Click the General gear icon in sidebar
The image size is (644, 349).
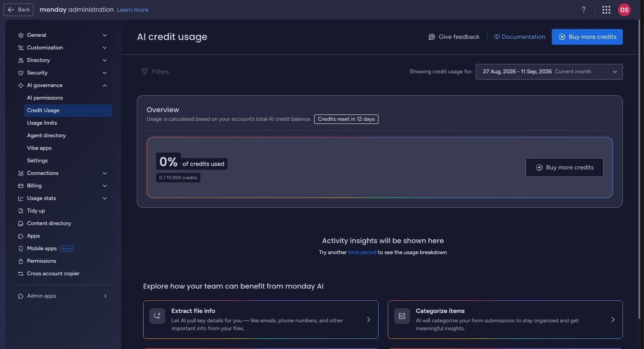click(21, 35)
